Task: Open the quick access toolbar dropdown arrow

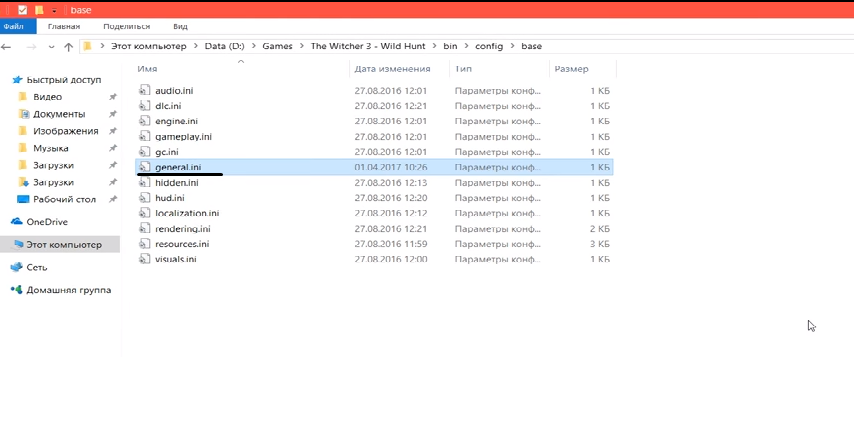Action: (54, 10)
